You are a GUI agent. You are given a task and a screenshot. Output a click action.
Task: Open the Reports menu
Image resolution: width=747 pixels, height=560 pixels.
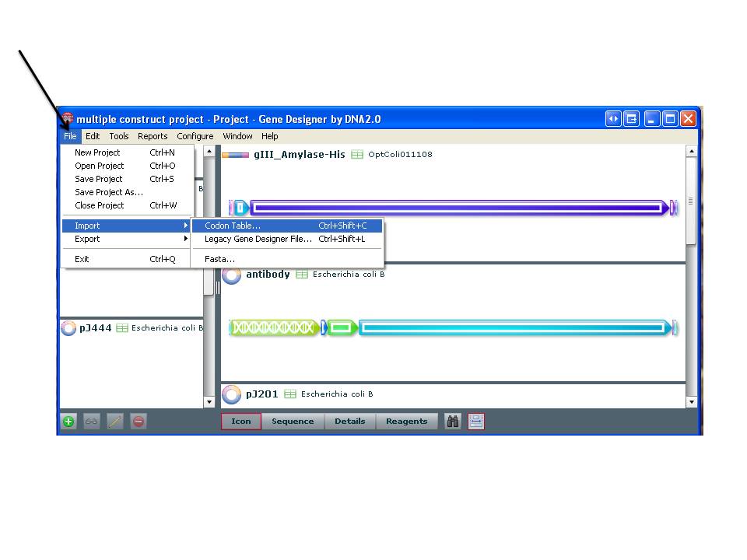pyautogui.click(x=153, y=136)
